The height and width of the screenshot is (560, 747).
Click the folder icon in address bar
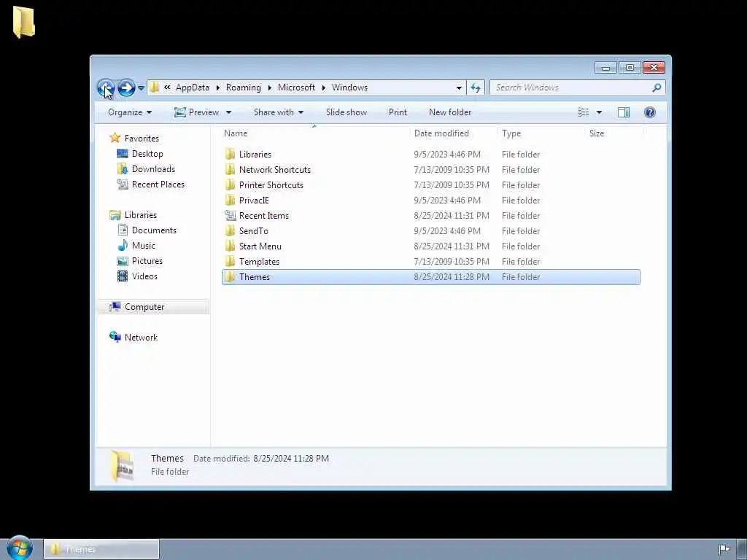[x=155, y=87]
